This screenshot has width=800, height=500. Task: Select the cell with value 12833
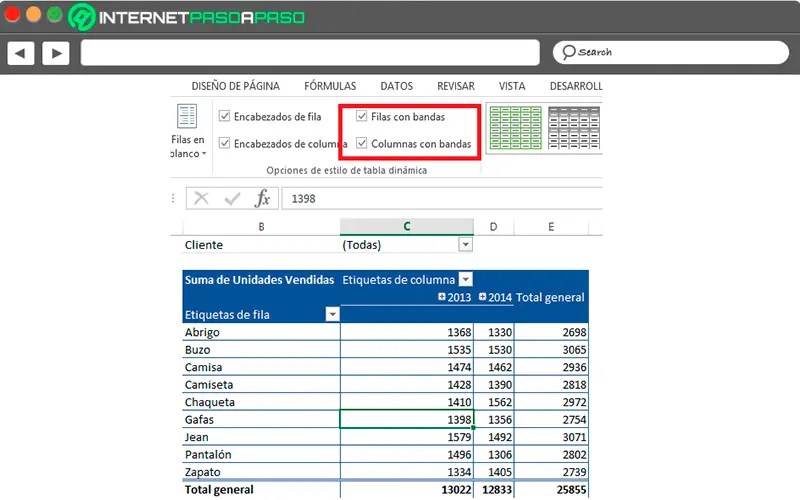click(x=494, y=490)
